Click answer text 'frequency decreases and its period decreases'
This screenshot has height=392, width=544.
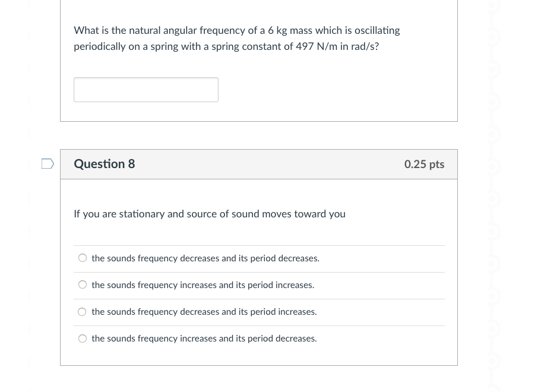(x=205, y=258)
